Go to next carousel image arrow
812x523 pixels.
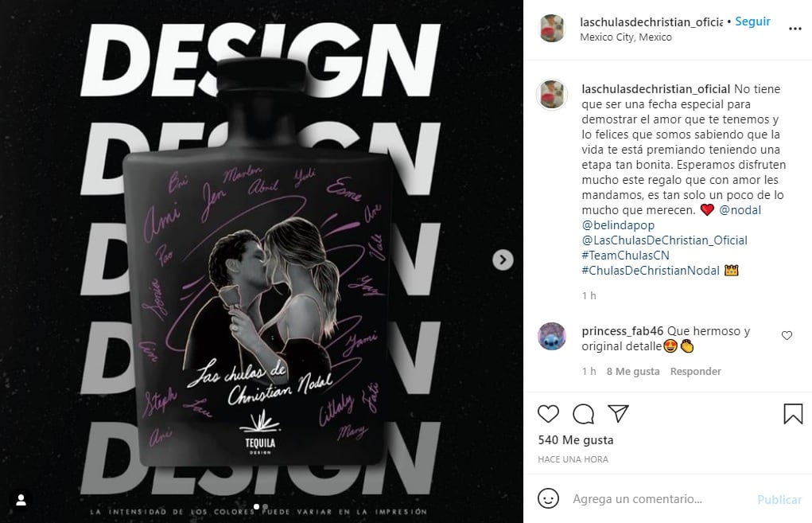[x=503, y=260]
